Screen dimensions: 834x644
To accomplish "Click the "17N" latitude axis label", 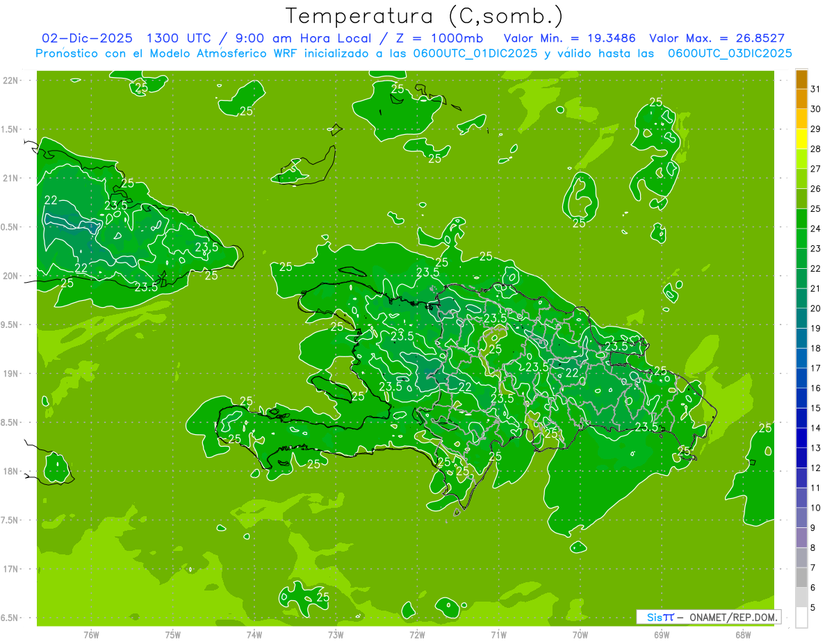I will point(12,569).
